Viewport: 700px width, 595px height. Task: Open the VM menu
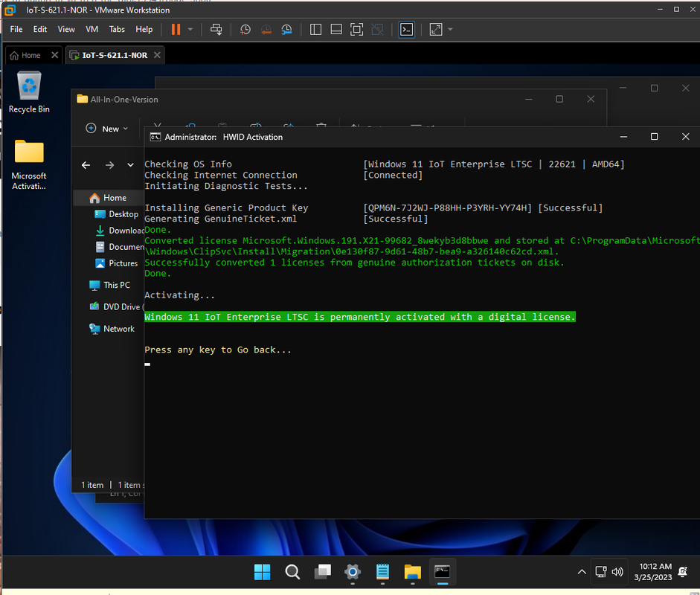pos(92,29)
